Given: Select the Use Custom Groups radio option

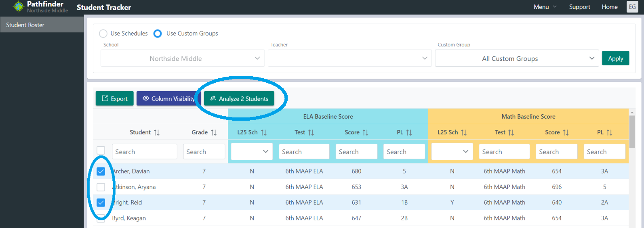Looking at the screenshot, I should pos(158,33).
